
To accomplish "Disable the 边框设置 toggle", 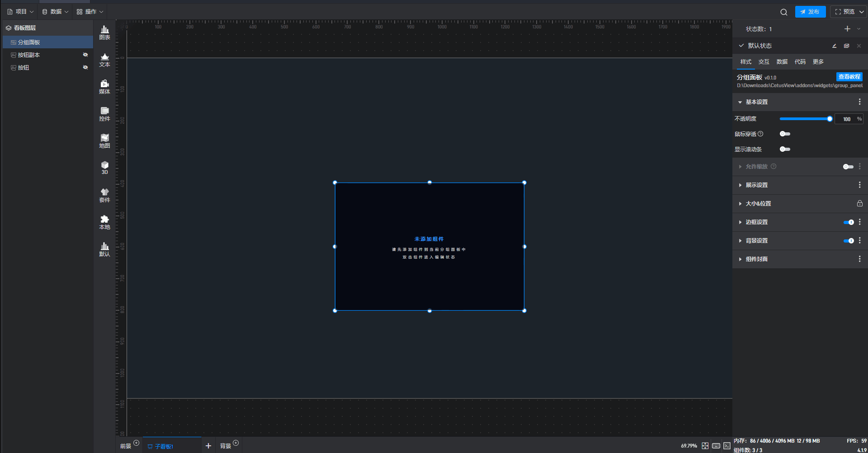I will 848,222.
